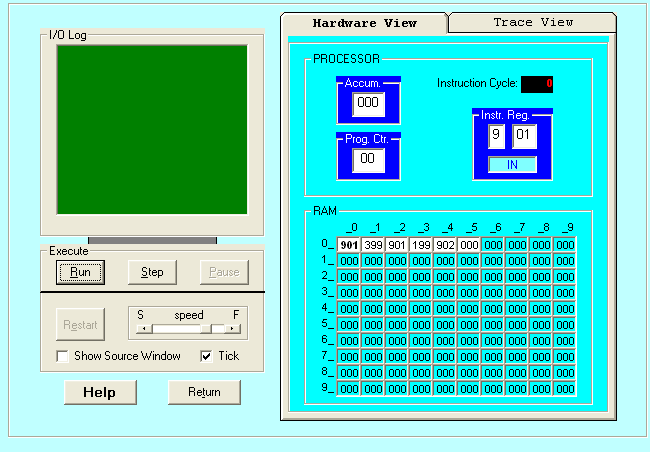Click the Return button
This screenshot has width=650, height=452.
pyautogui.click(x=204, y=392)
